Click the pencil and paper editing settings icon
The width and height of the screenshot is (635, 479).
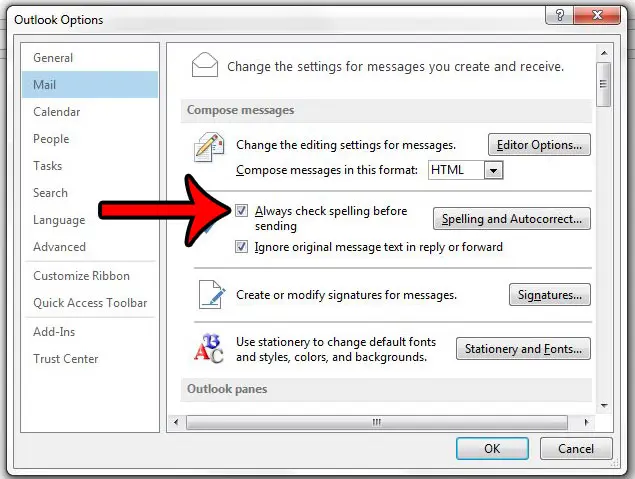coord(209,146)
